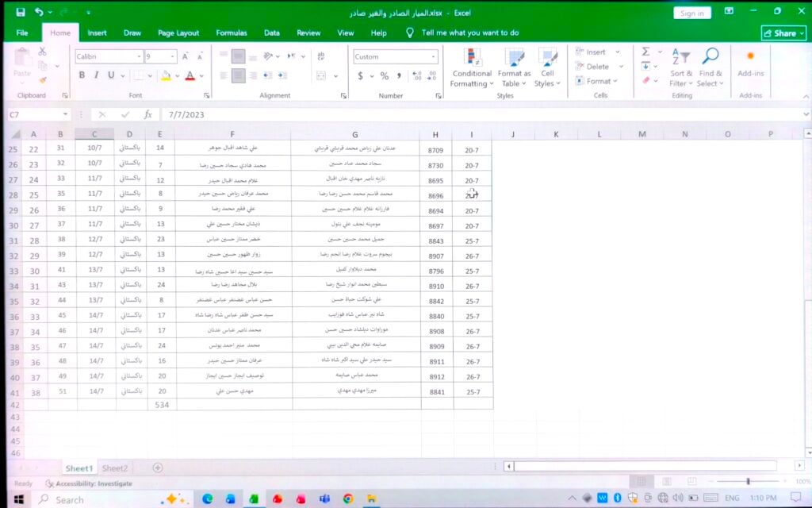The image size is (812, 508).
Task: Switch to the Page Layout ribbon tab
Action: point(178,33)
